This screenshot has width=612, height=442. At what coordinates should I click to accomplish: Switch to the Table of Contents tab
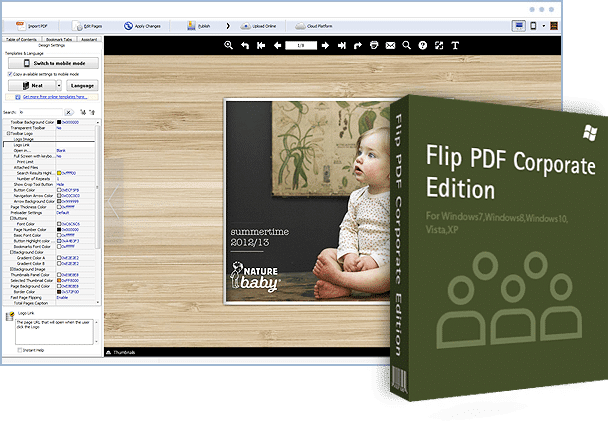point(21,39)
